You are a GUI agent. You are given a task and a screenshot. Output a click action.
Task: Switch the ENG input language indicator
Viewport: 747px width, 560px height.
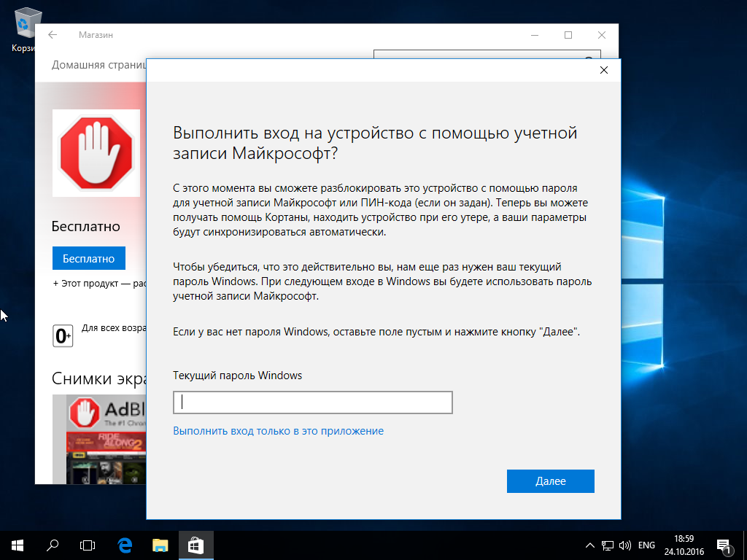[646, 545]
